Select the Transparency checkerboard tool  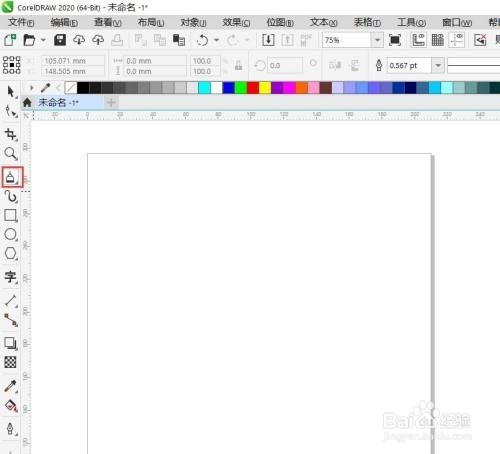point(10,362)
